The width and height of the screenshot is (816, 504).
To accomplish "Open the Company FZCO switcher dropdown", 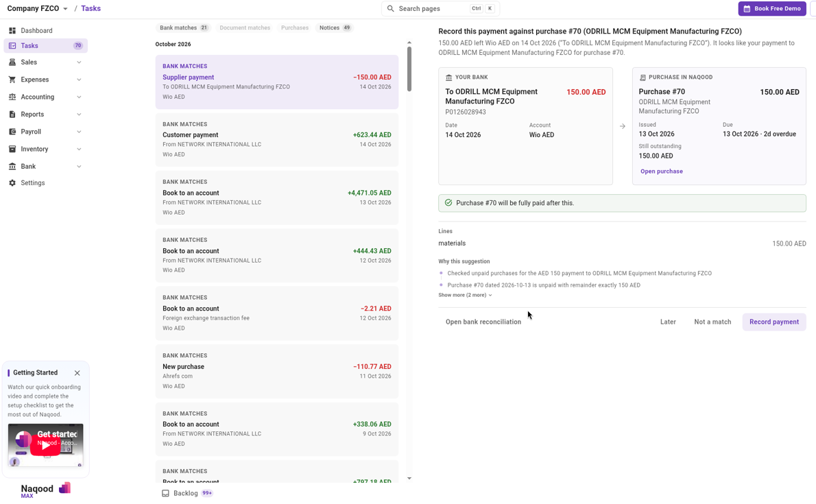I will [x=38, y=9].
